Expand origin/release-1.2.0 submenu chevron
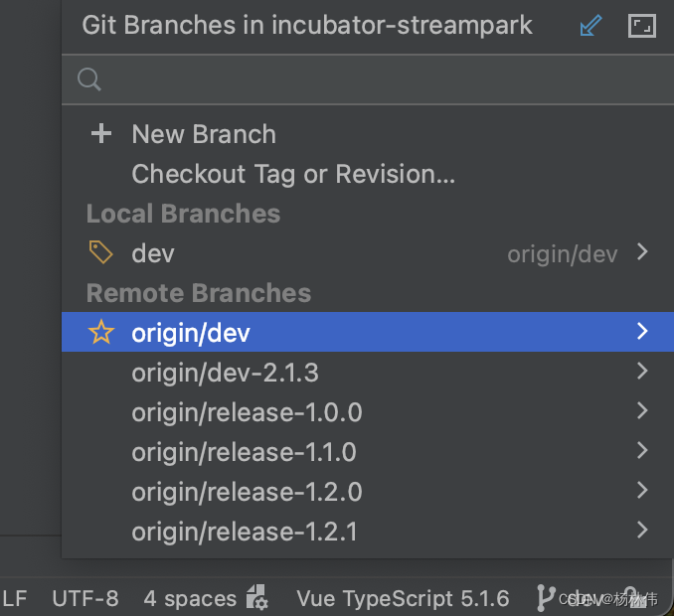Screen dimensions: 674x616 (x=642, y=490)
